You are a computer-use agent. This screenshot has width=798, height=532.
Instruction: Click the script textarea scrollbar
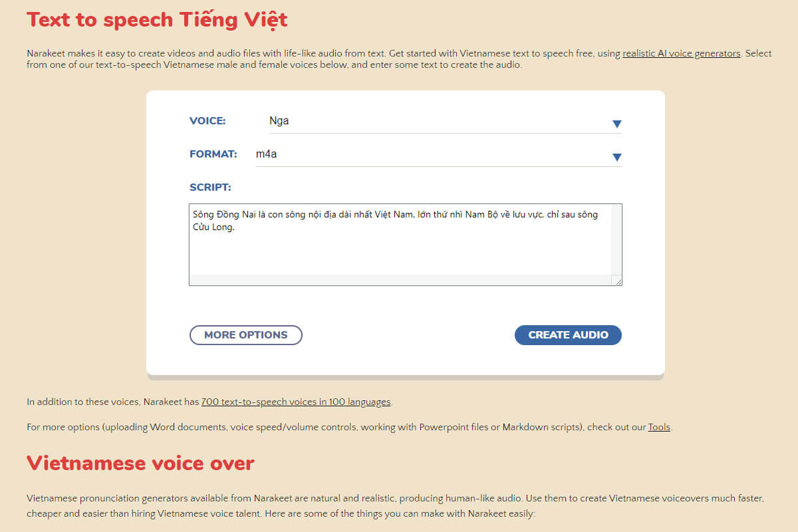(x=616, y=239)
